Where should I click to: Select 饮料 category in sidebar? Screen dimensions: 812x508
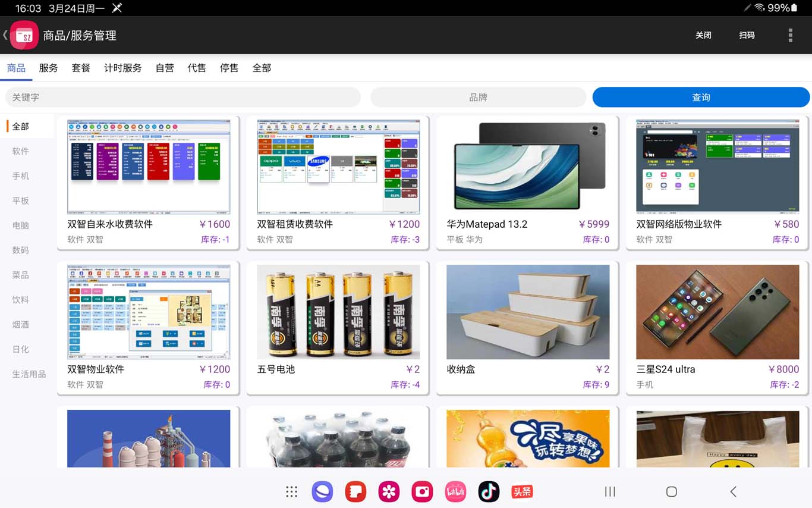point(21,300)
